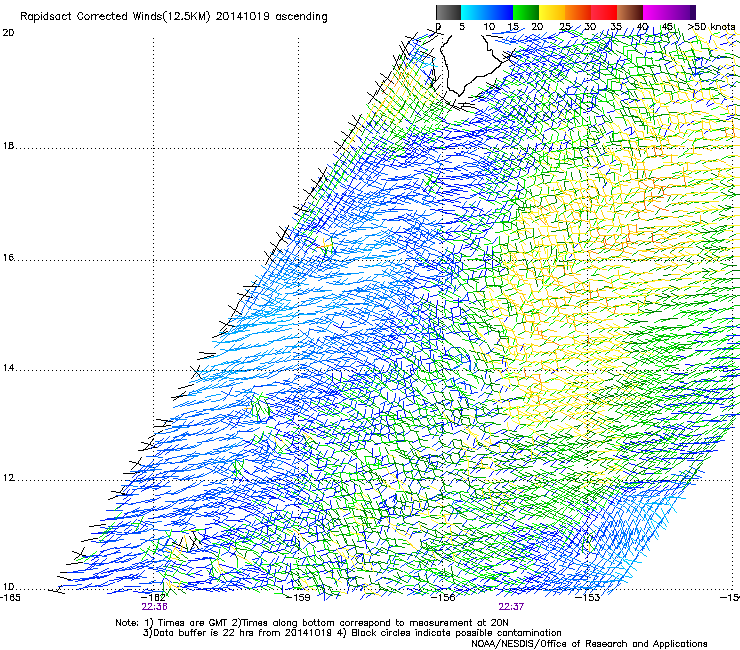
Task: Click the yellow 20-25 knots legend swatch
Action: [552, 12]
